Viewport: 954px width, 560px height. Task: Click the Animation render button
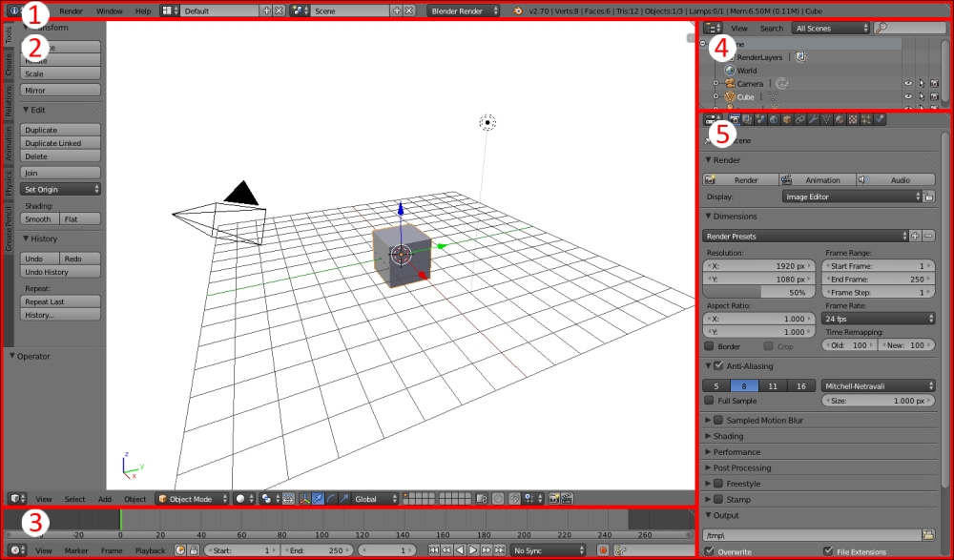pos(818,179)
